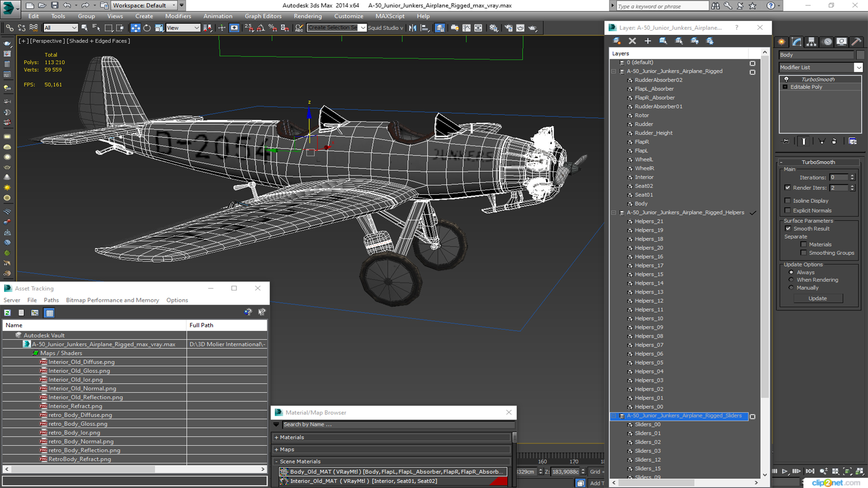Enable Explicit Normals checkbox
The width and height of the screenshot is (868, 488).
point(788,211)
